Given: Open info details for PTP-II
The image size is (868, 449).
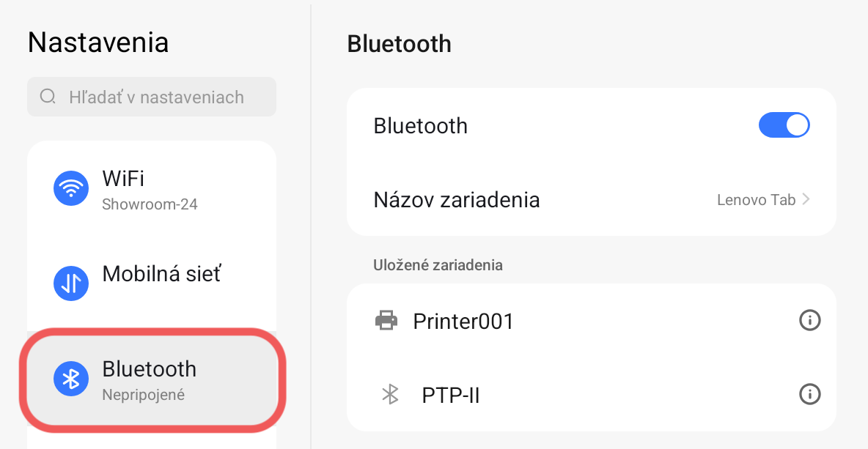Looking at the screenshot, I should [809, 395].
